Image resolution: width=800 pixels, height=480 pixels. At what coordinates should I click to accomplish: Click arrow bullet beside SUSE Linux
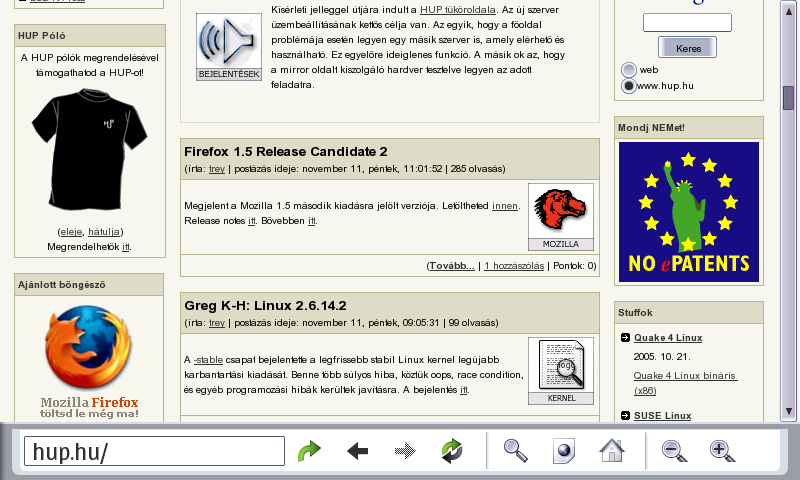pyautogui.click(x=626, y=416)
